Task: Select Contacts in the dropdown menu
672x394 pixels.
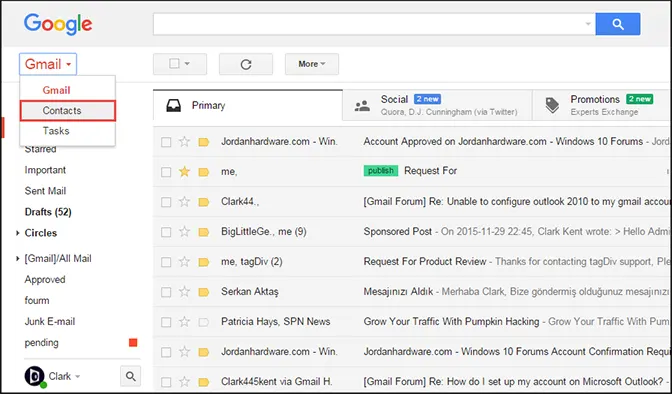Action: (68, 111)
